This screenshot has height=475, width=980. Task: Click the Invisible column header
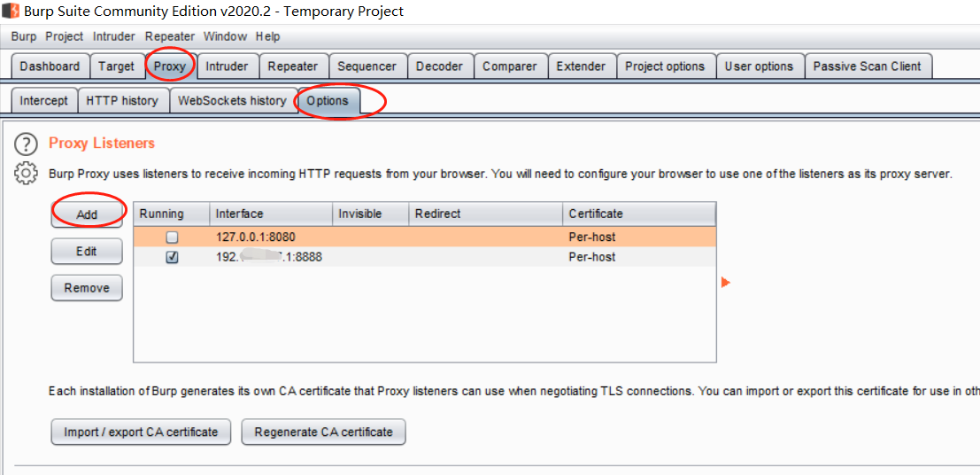coord(371,214)
